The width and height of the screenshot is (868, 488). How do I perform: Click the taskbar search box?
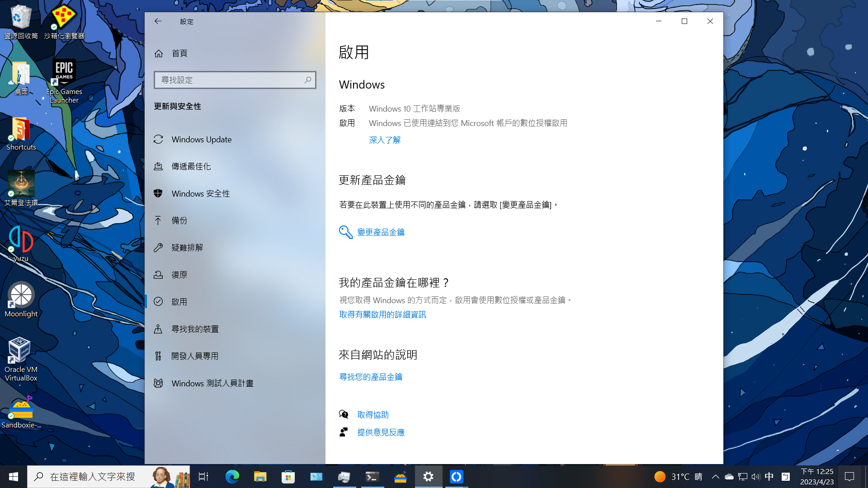coord(108,477)
